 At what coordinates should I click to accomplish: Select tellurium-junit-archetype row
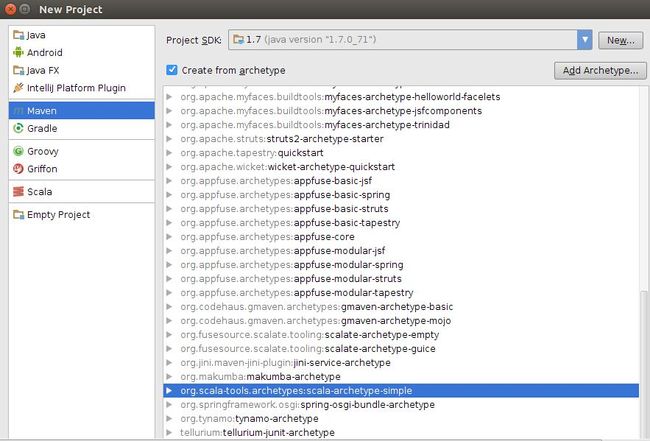(401, 432)
